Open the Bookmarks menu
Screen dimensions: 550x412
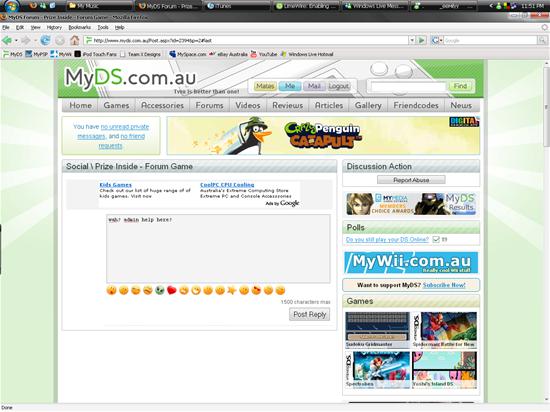point(80,27)
